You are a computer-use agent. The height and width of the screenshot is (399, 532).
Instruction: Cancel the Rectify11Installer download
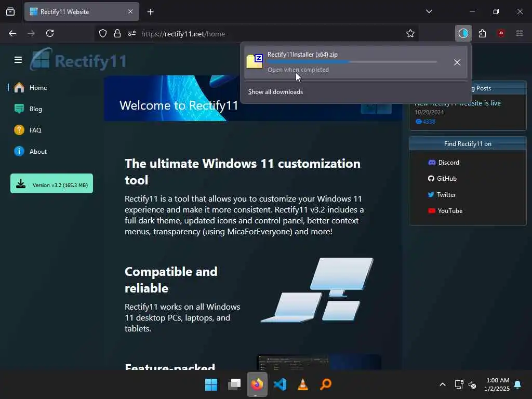click(x=457, y=62)
